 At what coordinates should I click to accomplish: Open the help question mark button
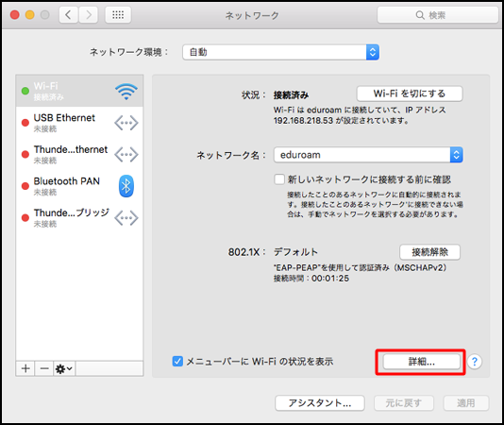(475, 362)
